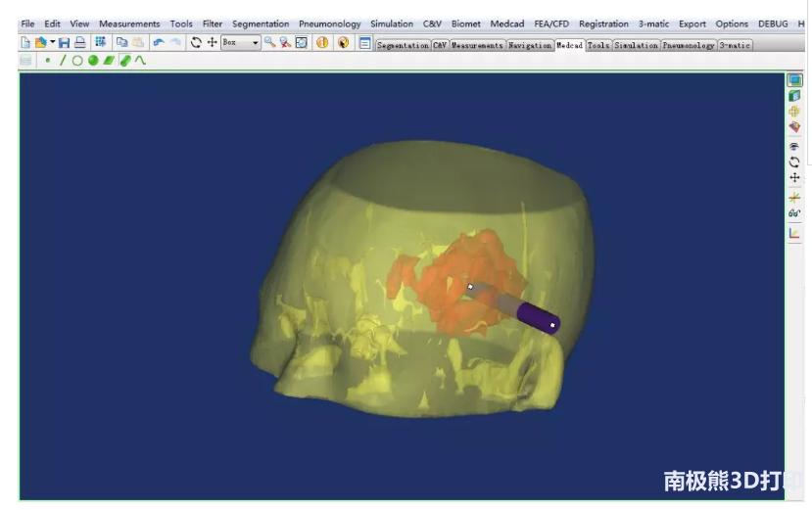Click the magnifier Zoom tool icon
This screenshot has height=510, width=812.
(269, 43)
